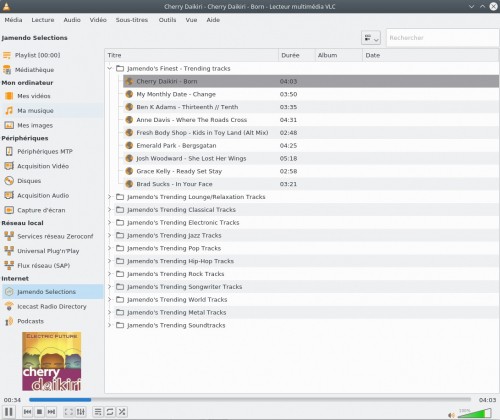Open the Aide menu
Screen dimensions: 500x420
pyautogui.click(x=213, y=20)
